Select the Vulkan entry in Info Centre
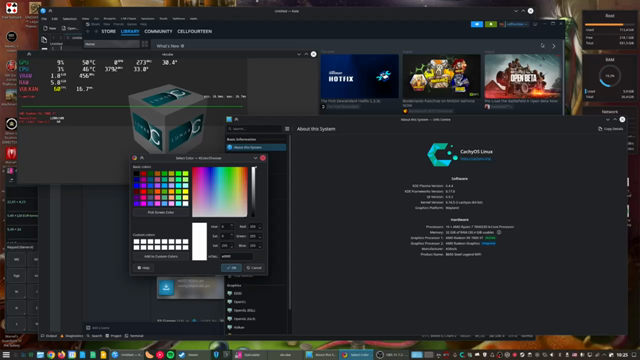The height and width of the screenshot is (360, 640). point(239,327)
